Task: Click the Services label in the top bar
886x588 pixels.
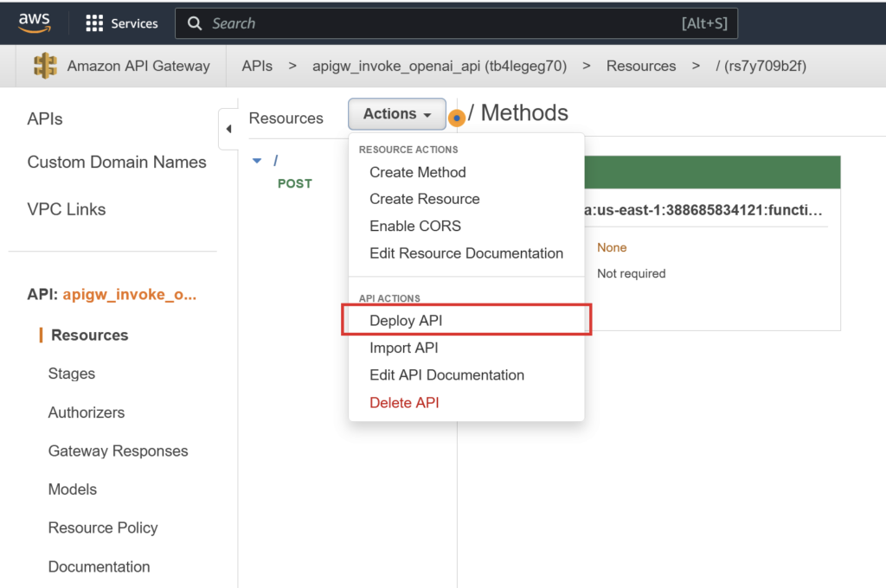Action: tap(134, 23)
